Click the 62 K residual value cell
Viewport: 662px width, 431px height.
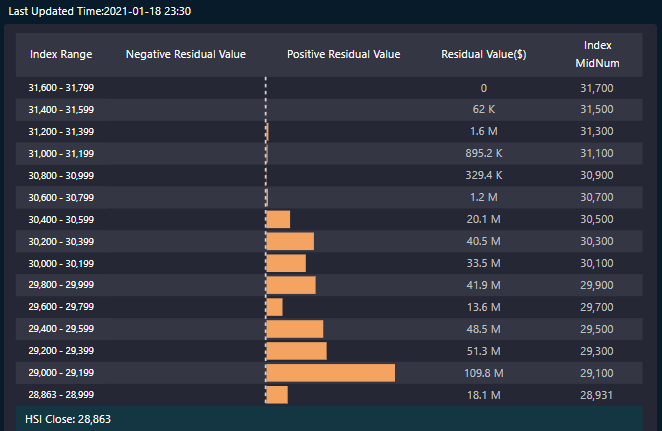[483, 110]
